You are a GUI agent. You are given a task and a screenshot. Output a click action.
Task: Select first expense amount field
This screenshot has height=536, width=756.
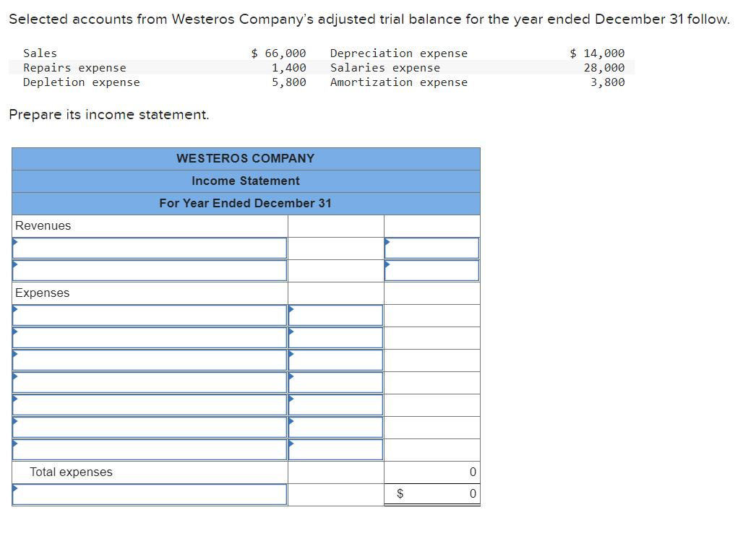point(335,315)
